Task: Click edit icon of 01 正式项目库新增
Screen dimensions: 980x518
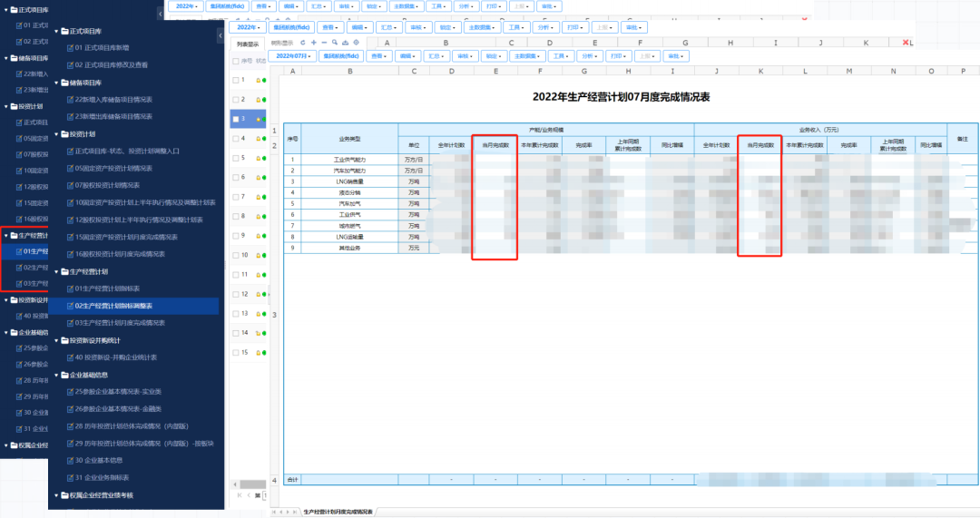Action: pyautogui.click(x=70, y=47)
